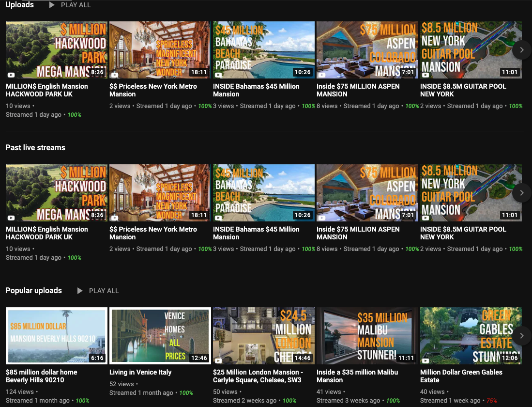Open 'Inside $75 MILLION ASPEN MANSION' under Uploads
This screenshot has height=407, width=532.
click(358, 90)
